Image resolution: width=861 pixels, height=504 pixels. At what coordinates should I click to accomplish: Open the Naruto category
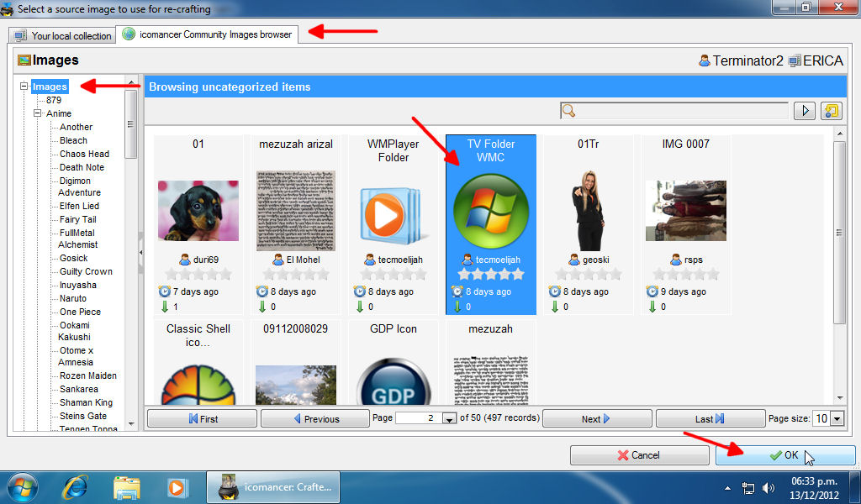[73, 298]
